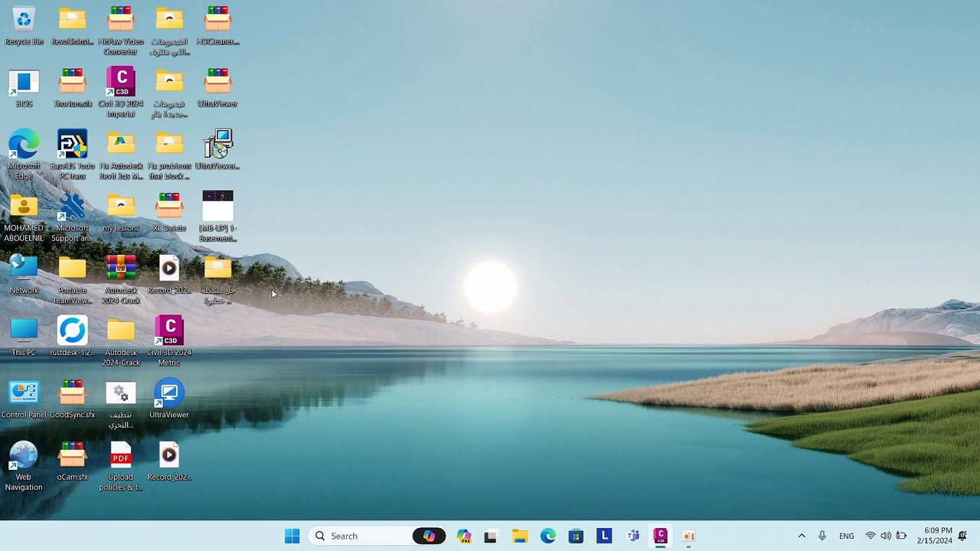Click the Web Navigation globe icon
980x551 pixels.
[x=24, y=456]
